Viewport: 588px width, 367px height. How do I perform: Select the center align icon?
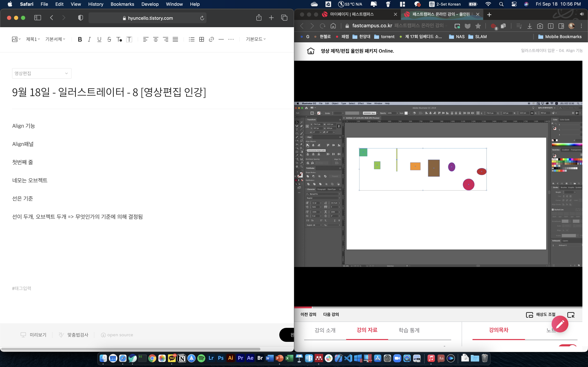tap(156, 39)
